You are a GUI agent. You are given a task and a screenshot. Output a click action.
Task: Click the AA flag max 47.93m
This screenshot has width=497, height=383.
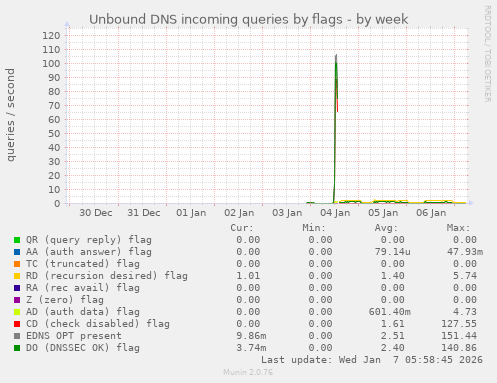(465, 252)
